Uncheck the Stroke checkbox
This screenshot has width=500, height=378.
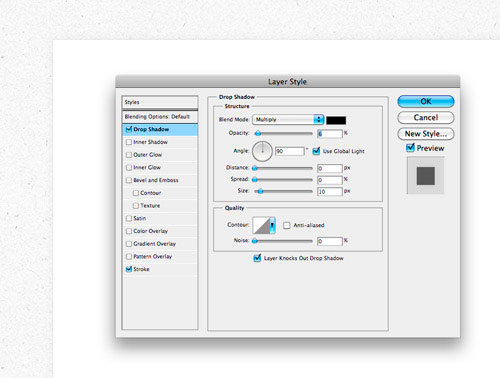point(129,269)
